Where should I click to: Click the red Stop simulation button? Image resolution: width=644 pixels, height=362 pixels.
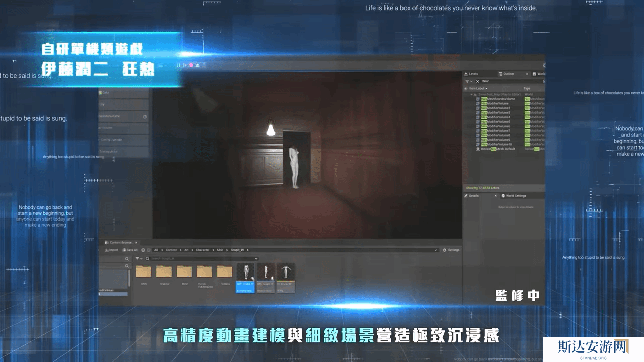coord(191,65)
